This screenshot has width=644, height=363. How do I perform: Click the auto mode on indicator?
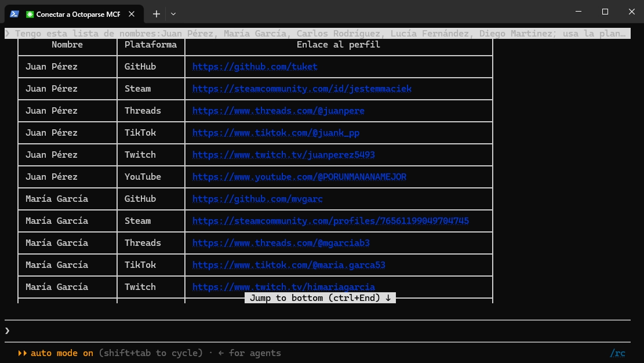coord(56,353)
